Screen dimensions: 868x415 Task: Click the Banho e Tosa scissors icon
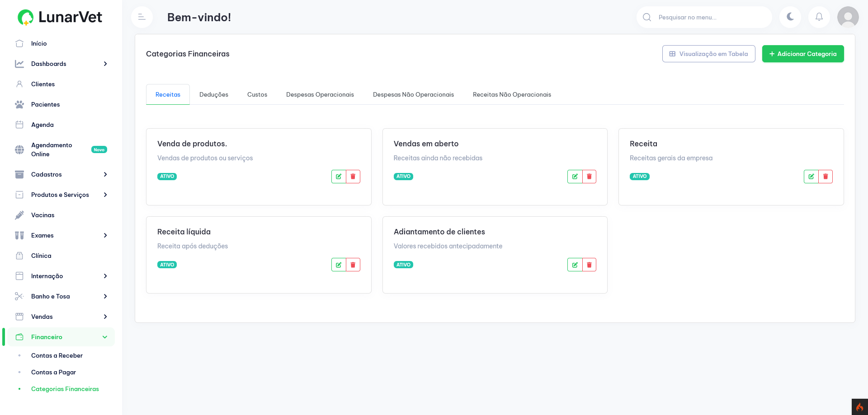coord(19,296)
